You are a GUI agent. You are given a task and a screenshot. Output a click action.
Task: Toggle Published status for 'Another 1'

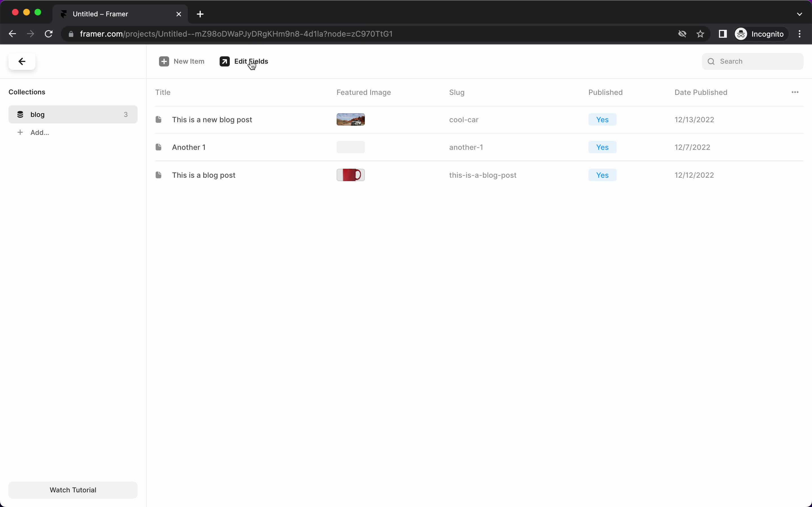click(x=602, y=147)
